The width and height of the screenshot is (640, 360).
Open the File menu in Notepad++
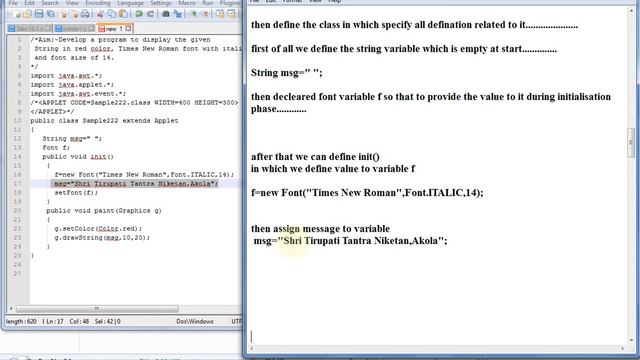click(13, 3)
